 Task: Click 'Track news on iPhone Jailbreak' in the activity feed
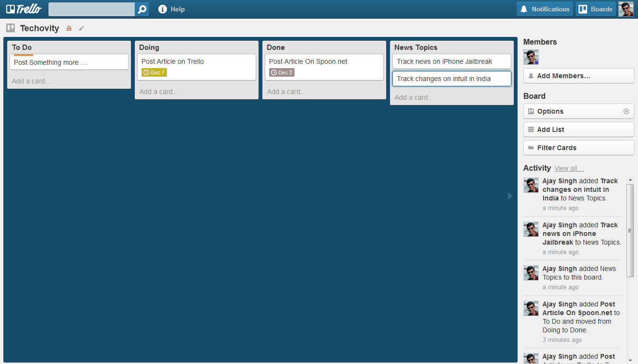pyautogui.click(x=580, y=234)
